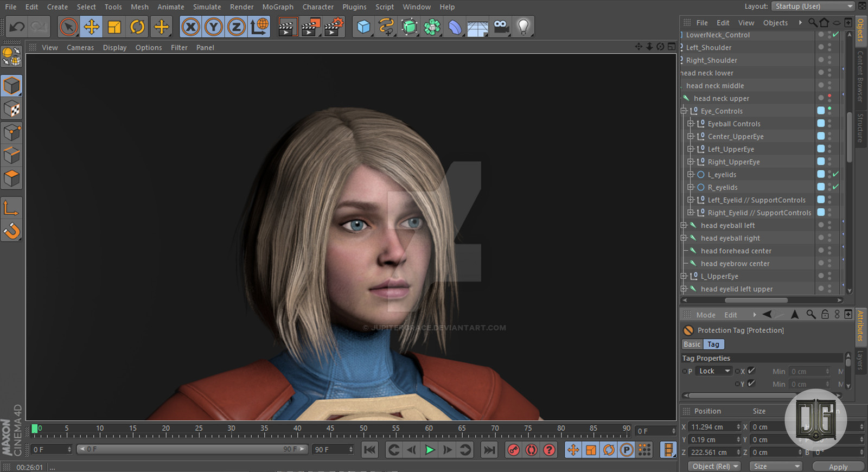Add a light object
This screenshot has width=868, height=472.
coord(524,27)
